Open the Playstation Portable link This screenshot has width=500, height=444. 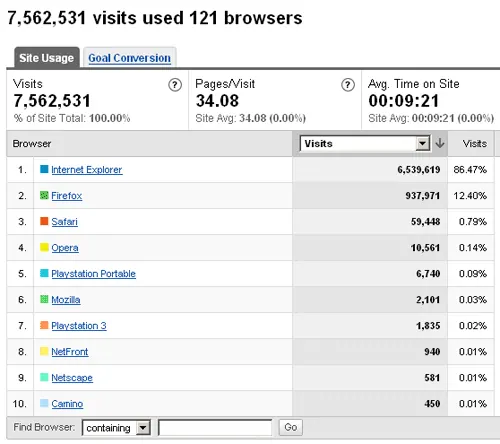(x=93, y=274)
